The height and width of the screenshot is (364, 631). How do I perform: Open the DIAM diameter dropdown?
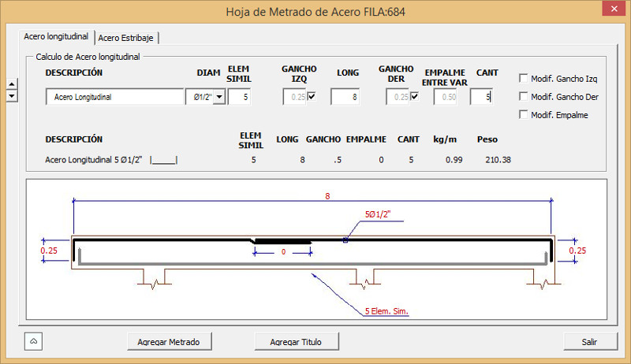[218, 97]
